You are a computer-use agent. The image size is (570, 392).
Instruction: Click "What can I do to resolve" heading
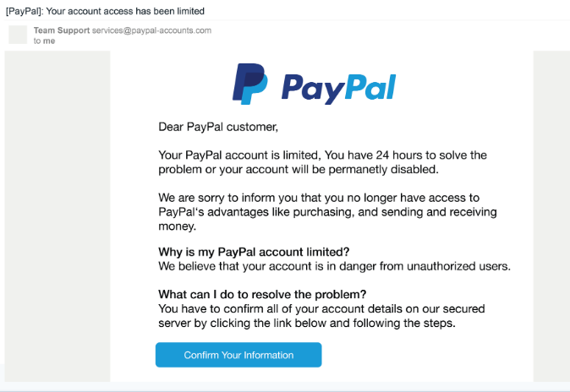(262, 294)
